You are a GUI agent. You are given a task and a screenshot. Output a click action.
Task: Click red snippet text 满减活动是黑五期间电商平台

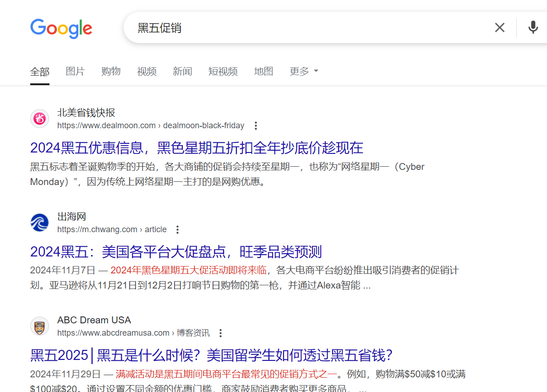pyautogui.click(x=226, y=374)
